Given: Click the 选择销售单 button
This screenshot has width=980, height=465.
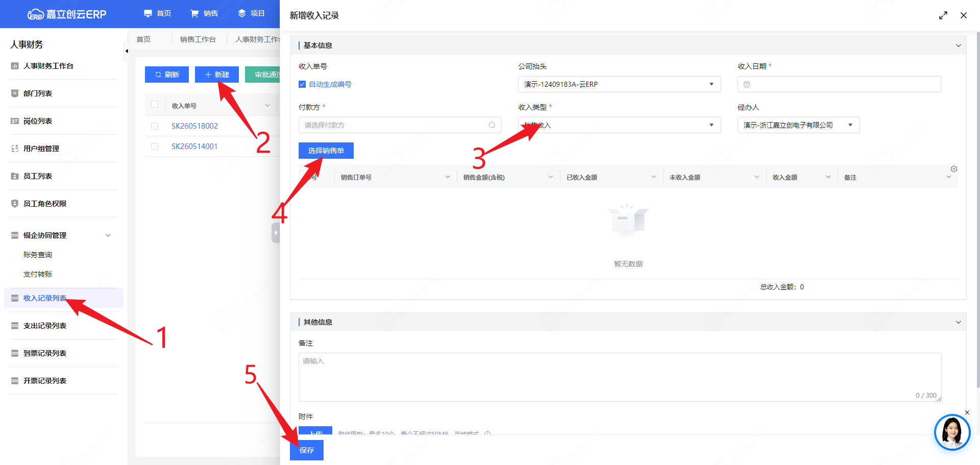Looking at the screenshot, I should pos(326,151).
